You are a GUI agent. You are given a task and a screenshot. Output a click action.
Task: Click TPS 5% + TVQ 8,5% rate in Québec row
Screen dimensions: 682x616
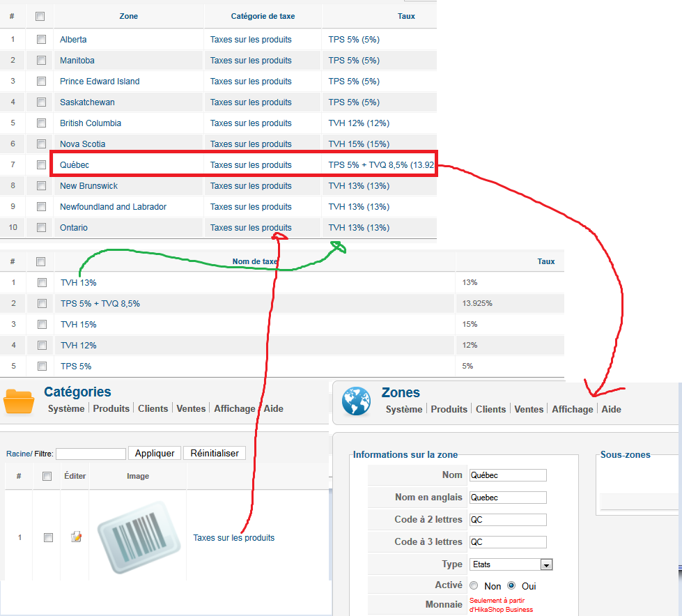[381, 165]
